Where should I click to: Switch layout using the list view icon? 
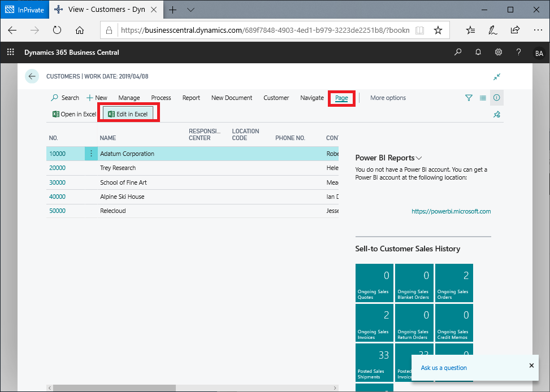coord(483,98)
